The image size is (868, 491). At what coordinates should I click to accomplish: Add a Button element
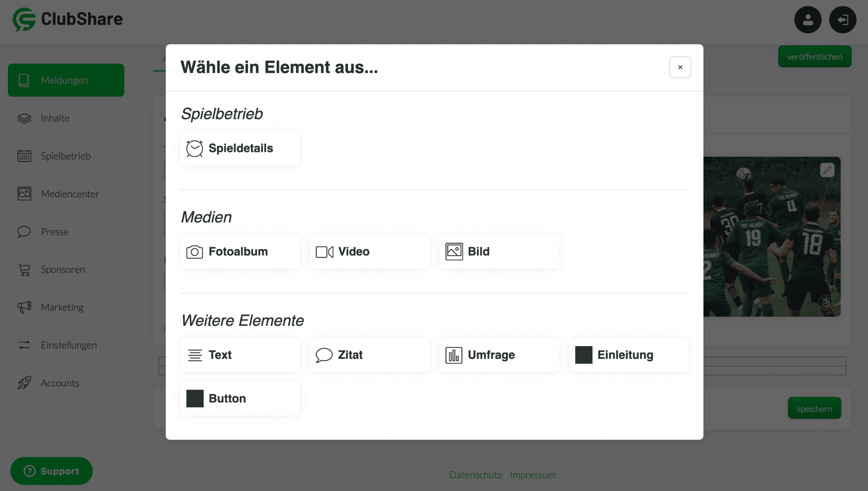pyautogui.click(x=240, y=398)
